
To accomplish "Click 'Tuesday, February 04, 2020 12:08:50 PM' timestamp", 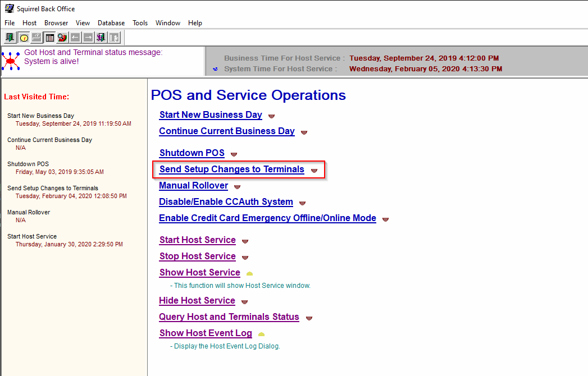I will 71,196.
